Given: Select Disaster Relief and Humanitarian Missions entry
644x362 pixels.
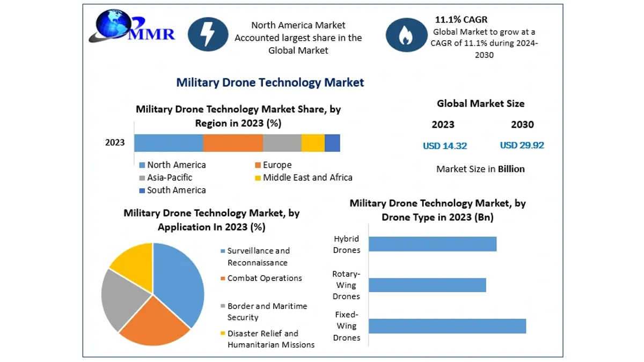Looking at the screenshot, I should click(x=267, y=339).
